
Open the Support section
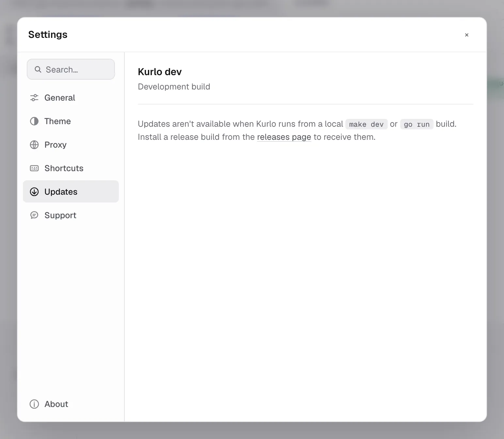tap(71, 215)
